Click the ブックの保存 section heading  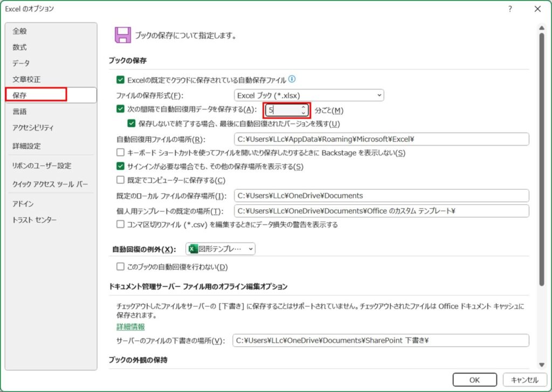pyautogui.click(x=127, y=60)
